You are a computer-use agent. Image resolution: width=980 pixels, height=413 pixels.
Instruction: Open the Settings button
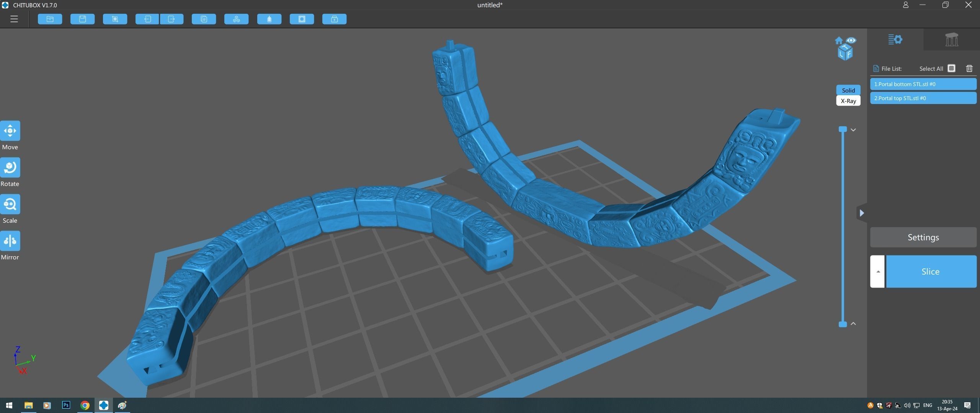pos(923,237)
